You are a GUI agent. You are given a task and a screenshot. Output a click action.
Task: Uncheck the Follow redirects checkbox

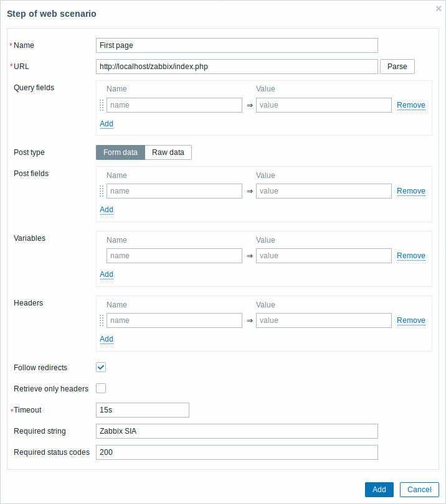(x=101, y=367)
